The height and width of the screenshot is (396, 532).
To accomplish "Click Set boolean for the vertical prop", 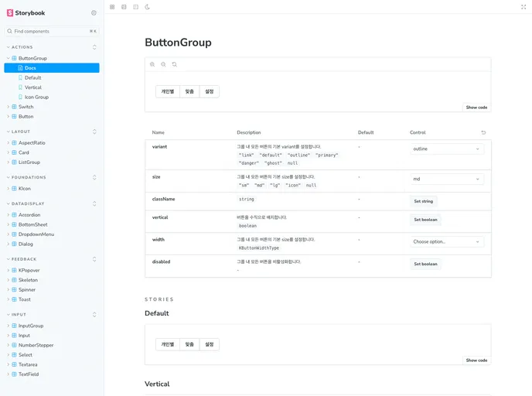I will click(425, 220).
